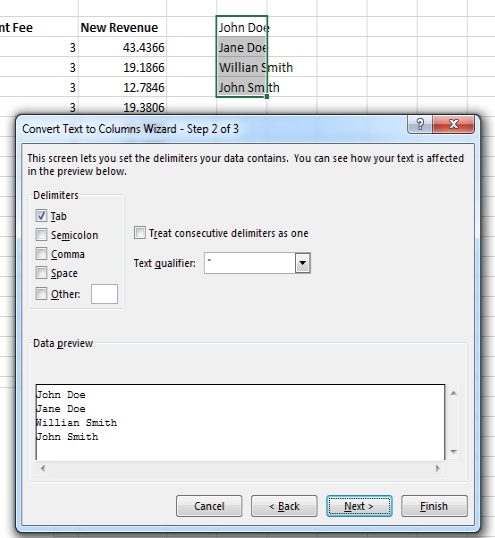This screenshot has width=495, height=538.
Task: Toggle Treat consecutive delimiters as one
Action: [140, 233]
